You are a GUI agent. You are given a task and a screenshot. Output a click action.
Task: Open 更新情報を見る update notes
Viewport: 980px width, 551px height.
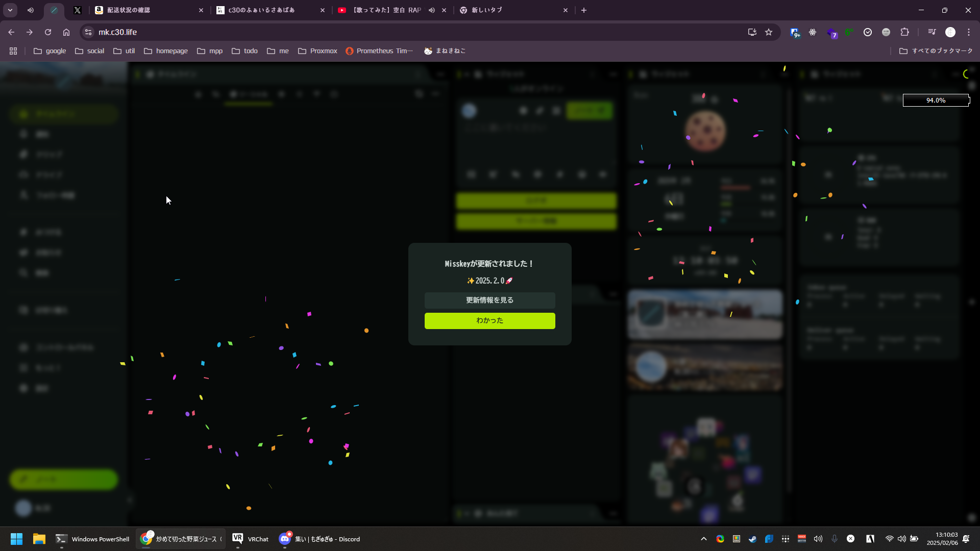click(489, 300)
